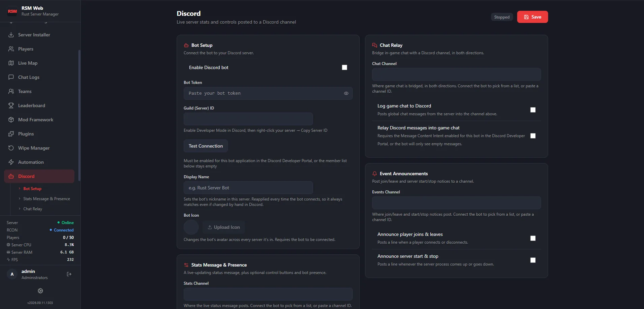Expand the Chat Relay submenu chevron
Viewport: 644px width, 309px height.
click(x=20, y=209)
